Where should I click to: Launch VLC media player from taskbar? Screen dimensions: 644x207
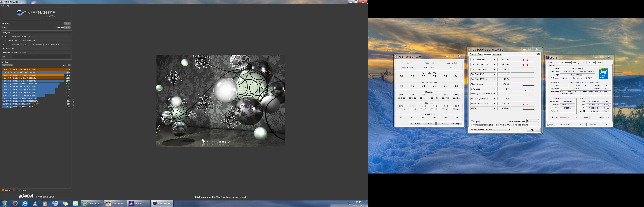(35, 204)
